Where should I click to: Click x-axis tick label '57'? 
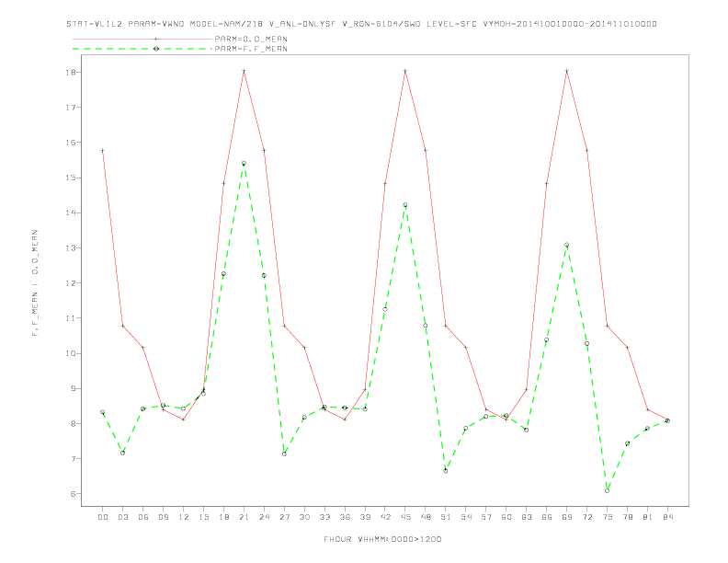point(486,517)
